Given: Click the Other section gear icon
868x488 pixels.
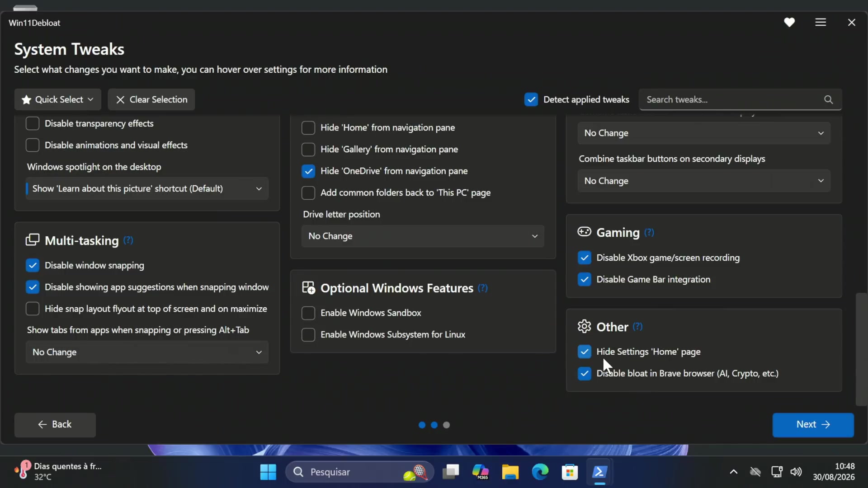Looking at the screenshot, I should click(x=584, y=326).
